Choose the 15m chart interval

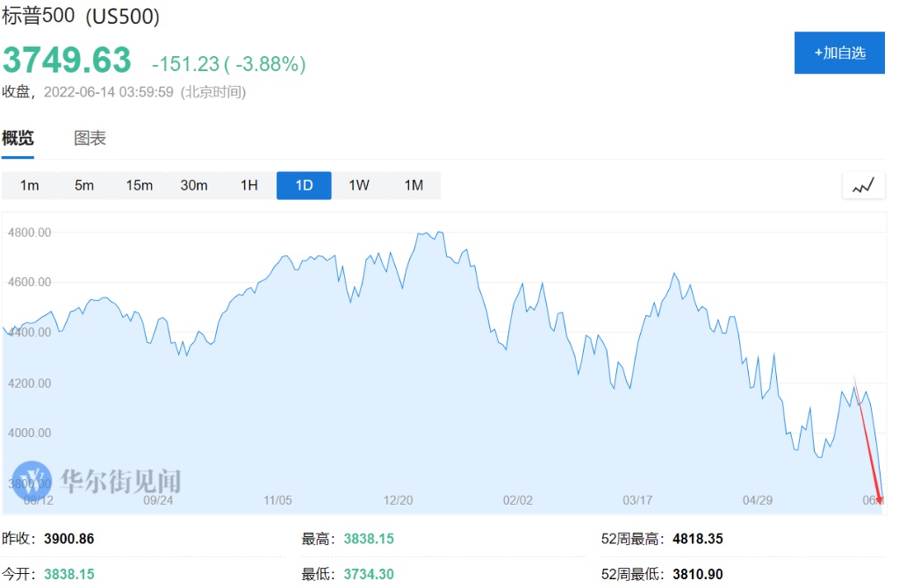pos(139,185)
